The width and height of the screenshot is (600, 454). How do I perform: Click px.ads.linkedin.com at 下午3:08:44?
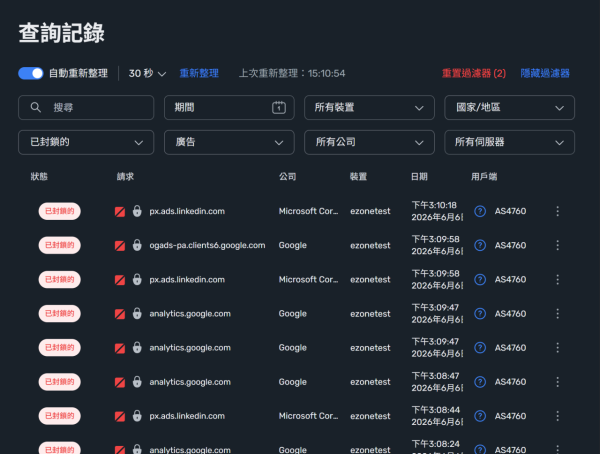click(187, 416)
